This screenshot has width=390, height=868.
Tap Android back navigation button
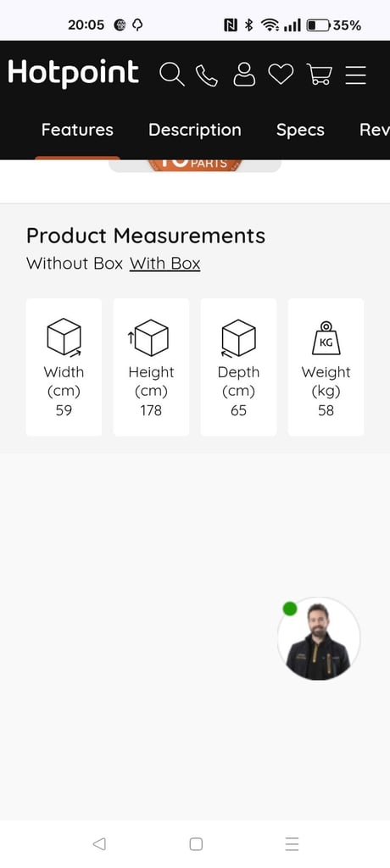[99, 843]
